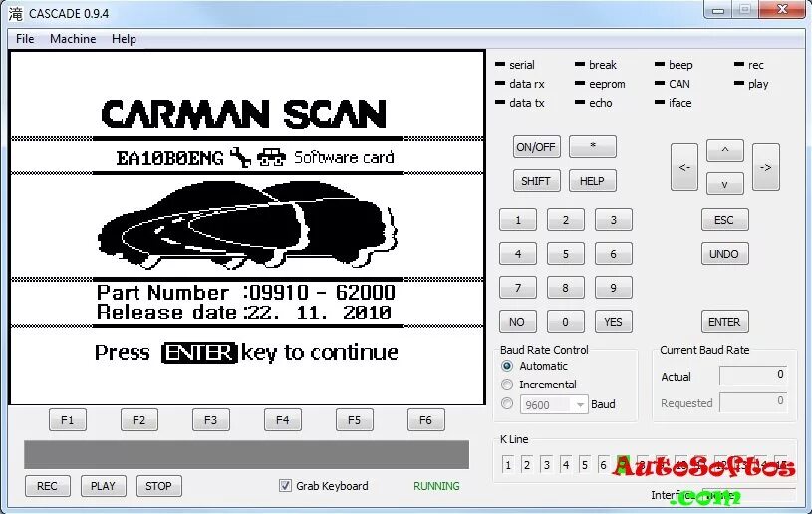Click keypad digit 5
Viewport: 812px width, 514px height.
[566, 254]
